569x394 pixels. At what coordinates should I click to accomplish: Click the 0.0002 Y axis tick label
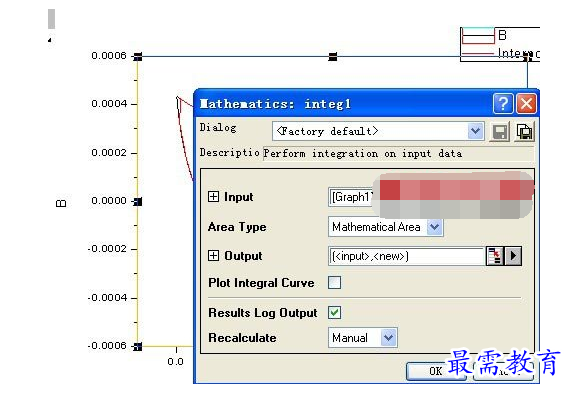click(109, 152)
